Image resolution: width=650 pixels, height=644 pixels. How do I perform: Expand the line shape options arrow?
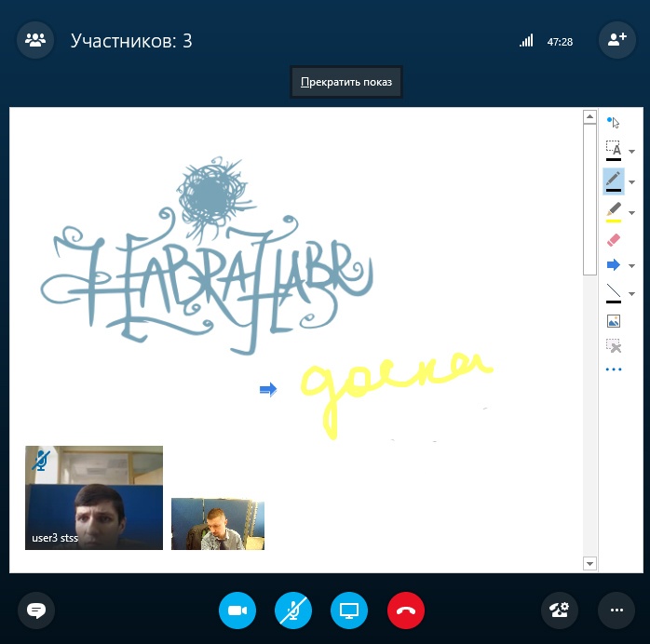tap(631, 294)
